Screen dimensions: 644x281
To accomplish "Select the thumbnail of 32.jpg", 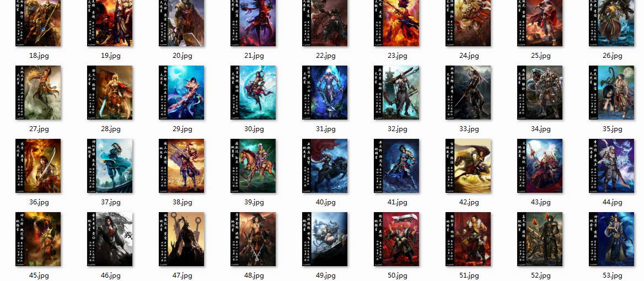I will (396, 93).
